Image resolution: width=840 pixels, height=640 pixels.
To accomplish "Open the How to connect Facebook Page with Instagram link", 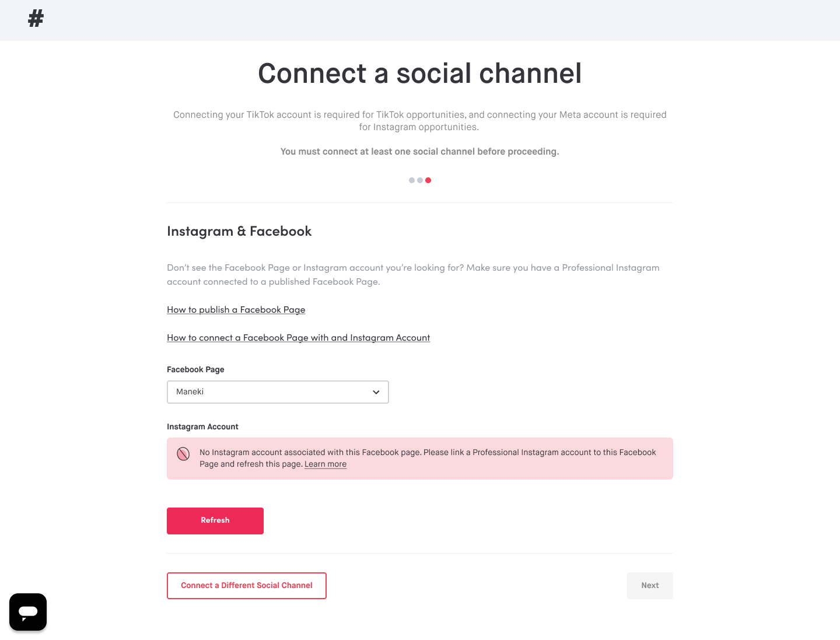I will coord(299,338).
